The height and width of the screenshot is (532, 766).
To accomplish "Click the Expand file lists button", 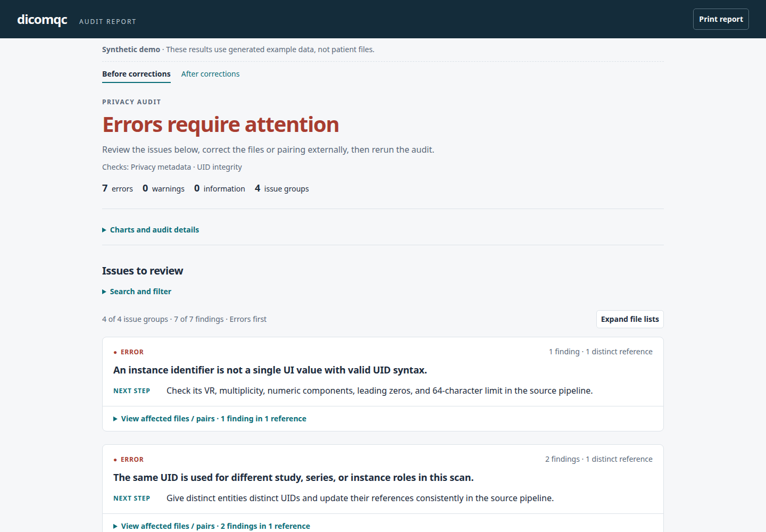I will coord(630,319).
